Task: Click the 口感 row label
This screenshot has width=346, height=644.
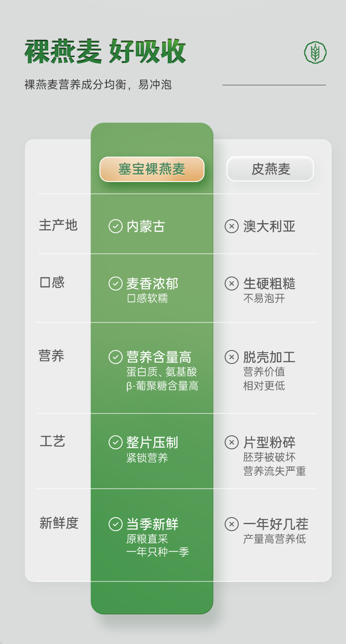Action: [52, 282]
